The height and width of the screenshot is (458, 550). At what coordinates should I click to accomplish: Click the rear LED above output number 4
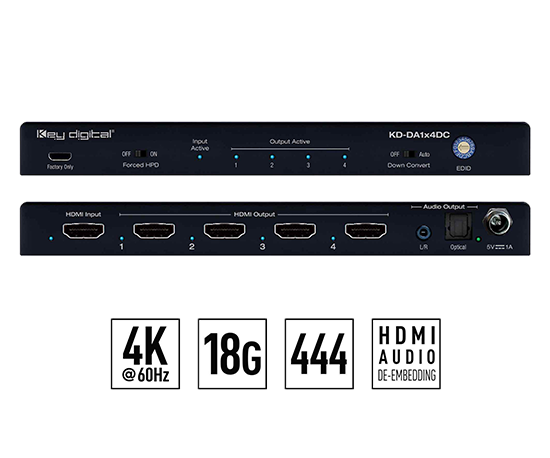point(333,238)
